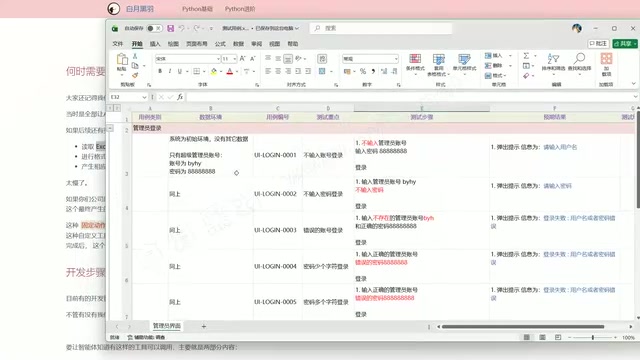
Task: Click in the Excel search box
Action: point(381,28)
